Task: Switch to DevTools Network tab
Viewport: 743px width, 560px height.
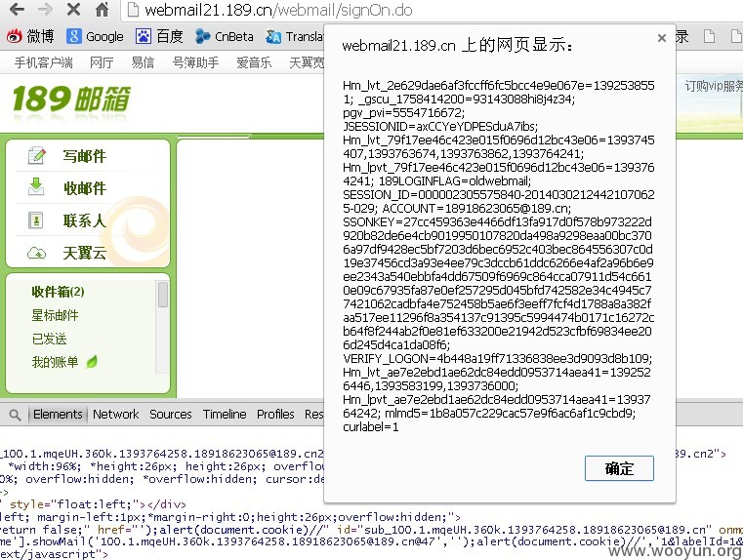Action: click(x=116, y=415)
